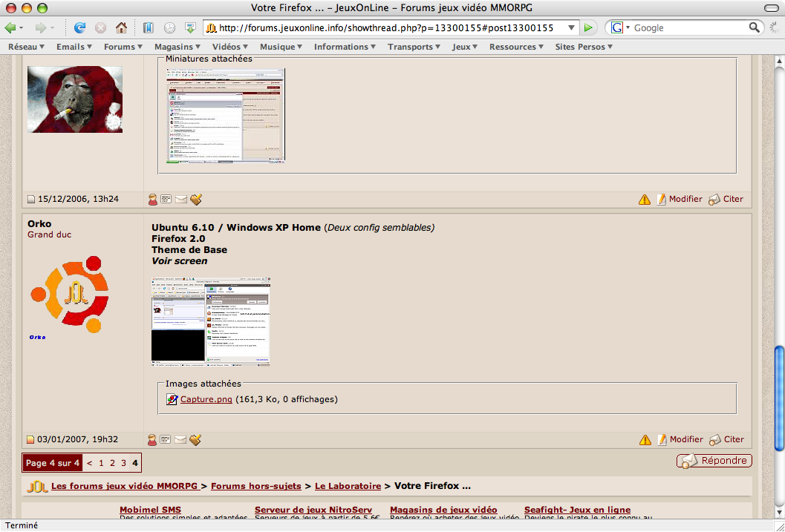The height and width of the screenshot is (532, 785).
Task: Open the Réseau bookmarks menu
Action: [27, 47]
